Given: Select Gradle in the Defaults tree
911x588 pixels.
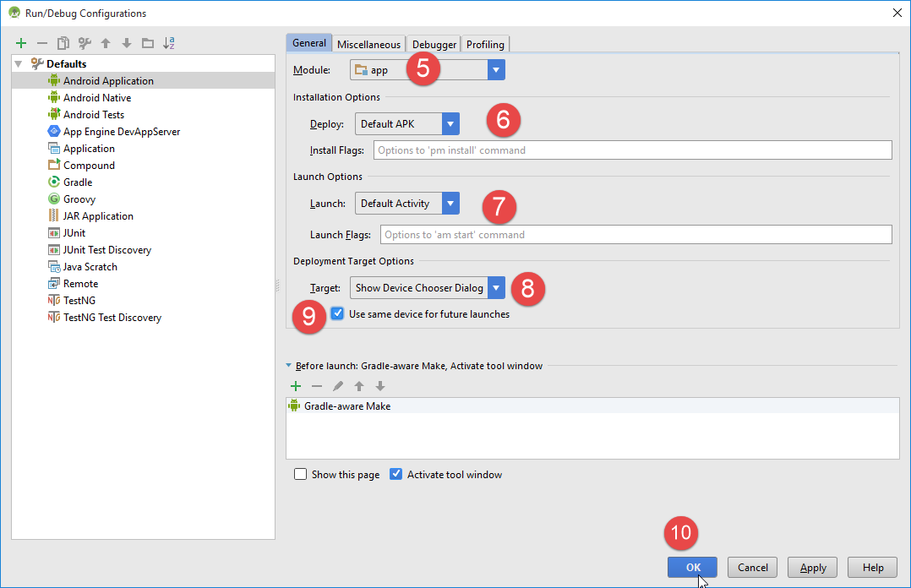Looking at the screenshot, I should pyautogui.click(x=78, y=182).
